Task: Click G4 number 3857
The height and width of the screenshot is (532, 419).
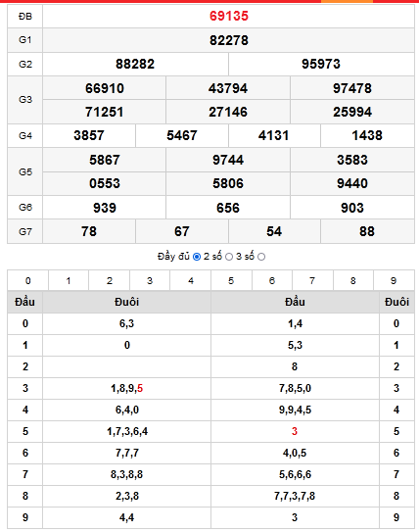Action: pyautogui.click(x=89, y=136)
